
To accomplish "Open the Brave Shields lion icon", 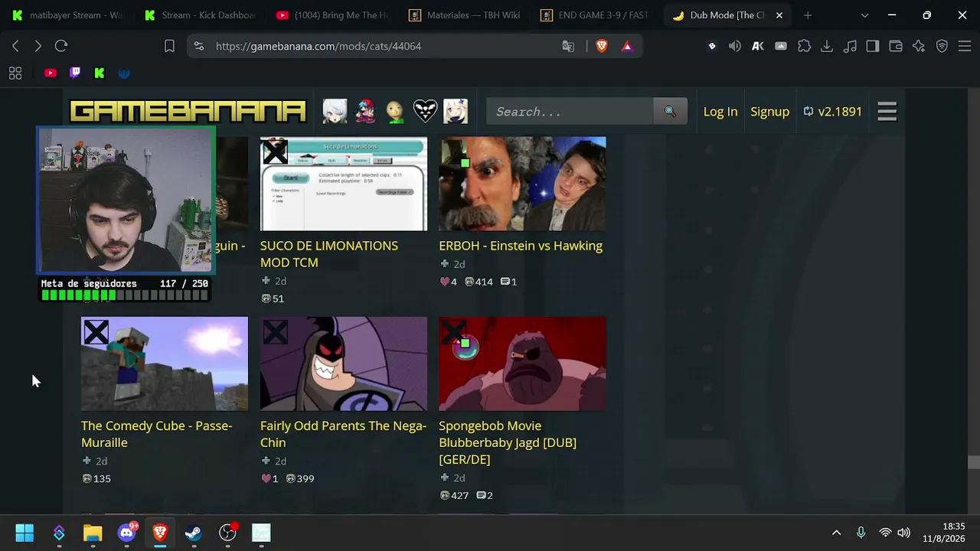I will (x=602, y=46).
